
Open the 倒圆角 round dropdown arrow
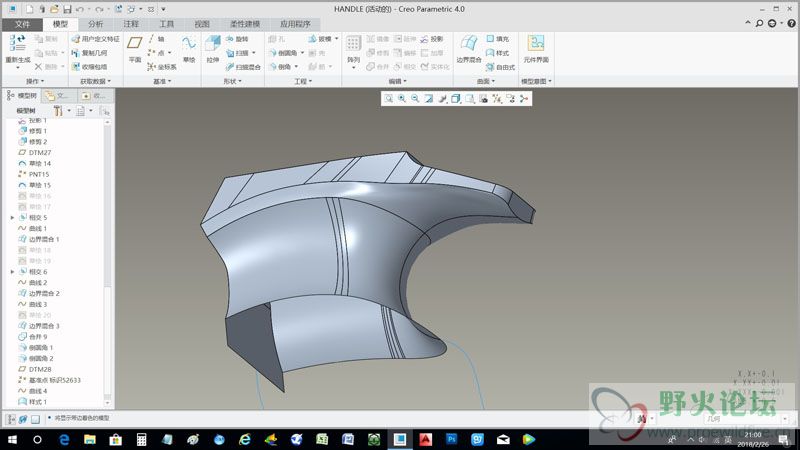pyautogui.click(x=303, y=53)
